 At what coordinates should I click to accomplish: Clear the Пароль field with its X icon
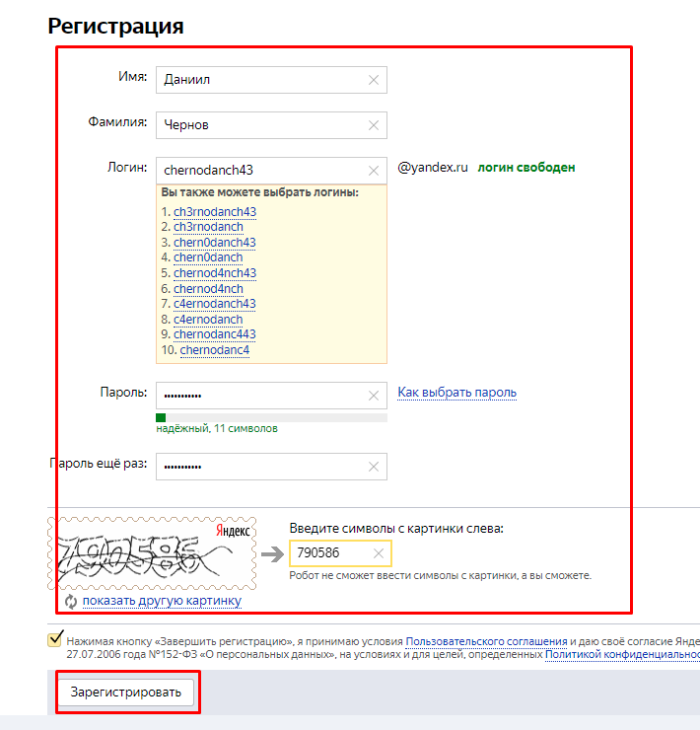point(374,396)
